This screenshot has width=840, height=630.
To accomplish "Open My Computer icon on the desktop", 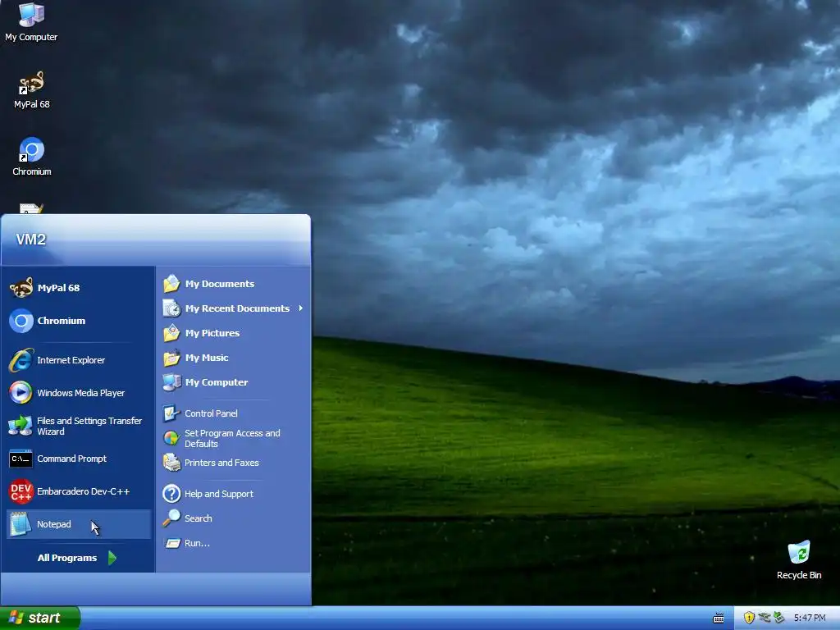I will [x=31, y=22].
